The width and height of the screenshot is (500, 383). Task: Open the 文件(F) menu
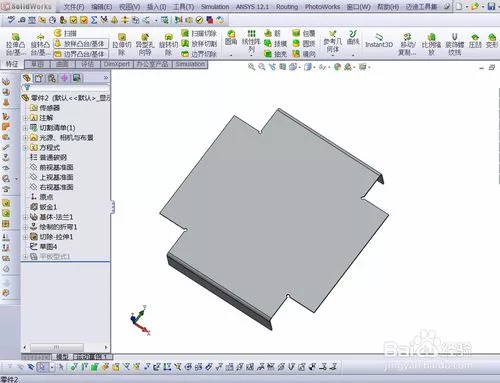click(74, 7)
